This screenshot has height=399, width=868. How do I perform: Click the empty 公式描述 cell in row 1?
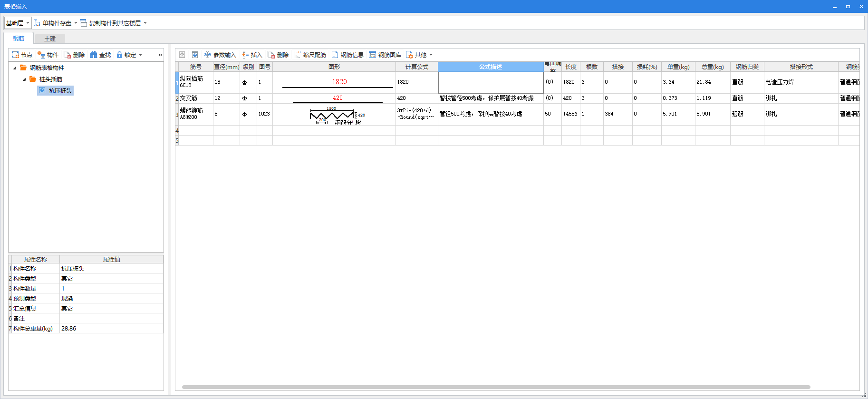[491, 82]
